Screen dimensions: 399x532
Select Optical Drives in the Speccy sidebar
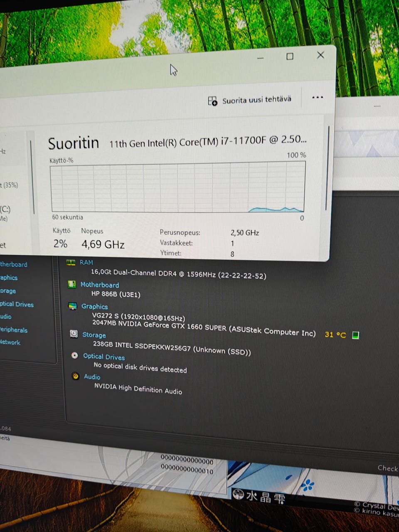tap(17, 304)
